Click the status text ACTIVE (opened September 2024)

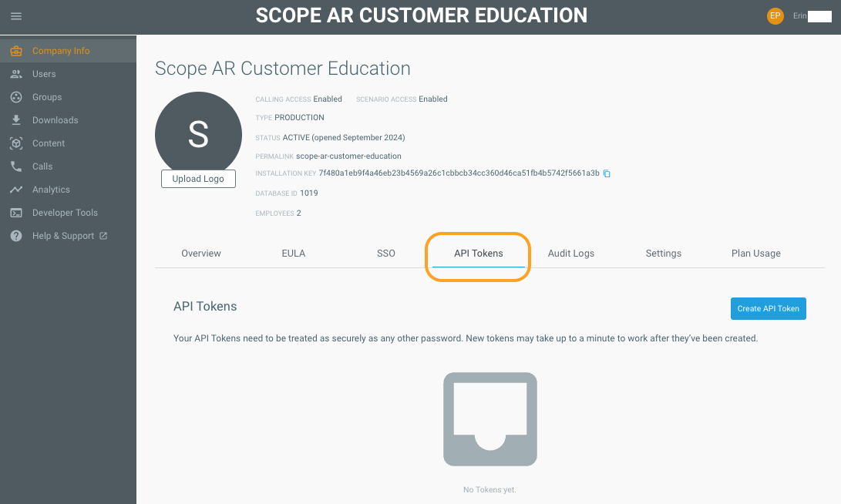(344, 137)
